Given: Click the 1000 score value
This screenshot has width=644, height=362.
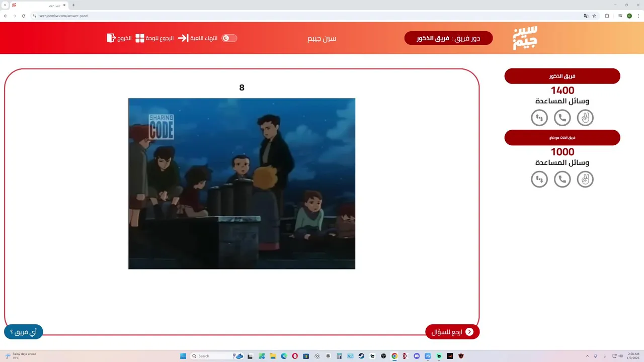Looking at the screenshot, I should click(x=562, y=152).
